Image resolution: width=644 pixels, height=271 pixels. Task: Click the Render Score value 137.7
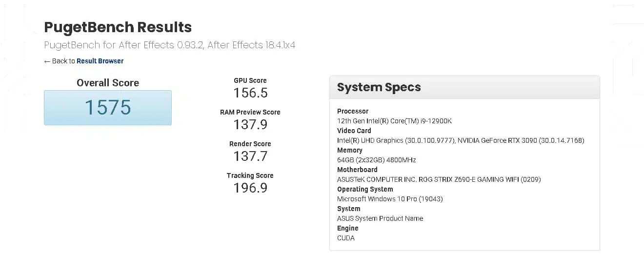(250, 156)
